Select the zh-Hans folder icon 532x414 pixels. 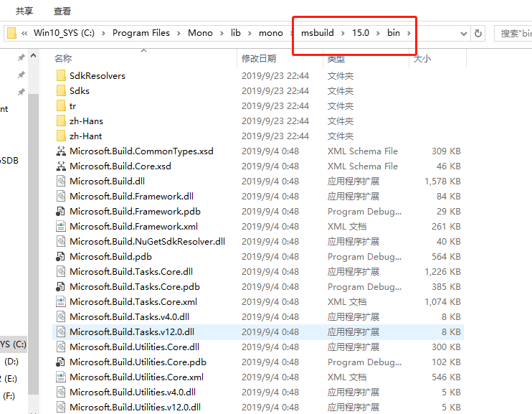pos(61,121)
